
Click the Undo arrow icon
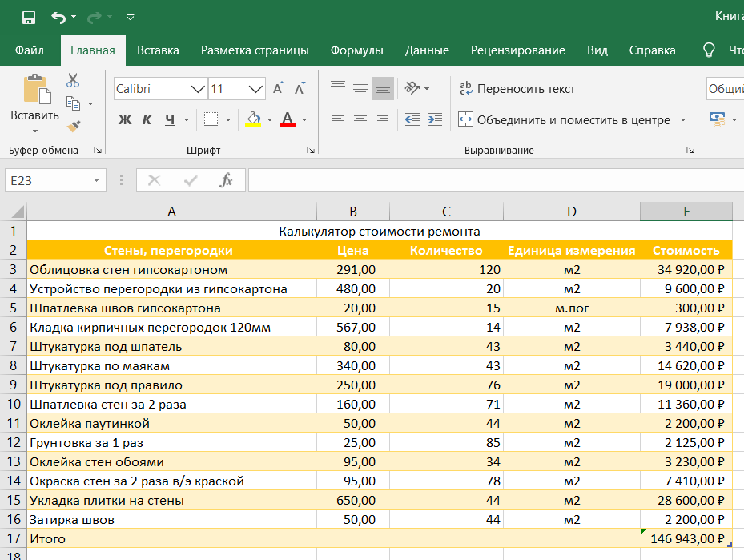pos(58,17)
